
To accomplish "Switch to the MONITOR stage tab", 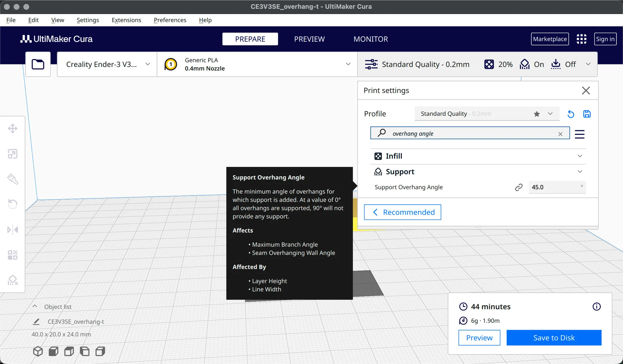I will [x=371, y=39].
